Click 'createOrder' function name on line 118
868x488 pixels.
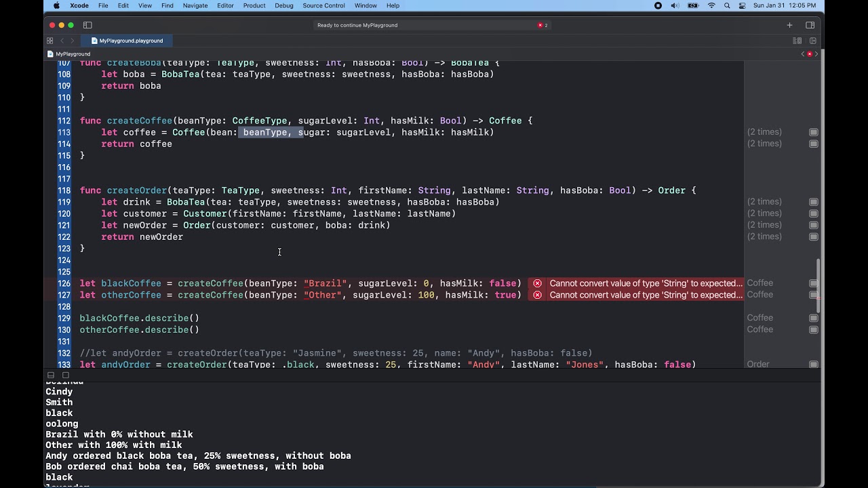[136, 190]
